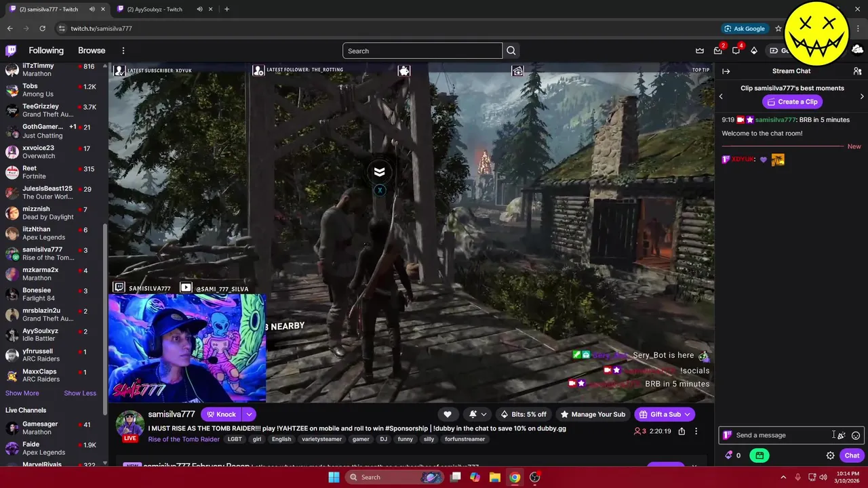Open xxvoice23 Overwatch channel
This screenshot has width=868, height=488.
[x=54, y=152]
